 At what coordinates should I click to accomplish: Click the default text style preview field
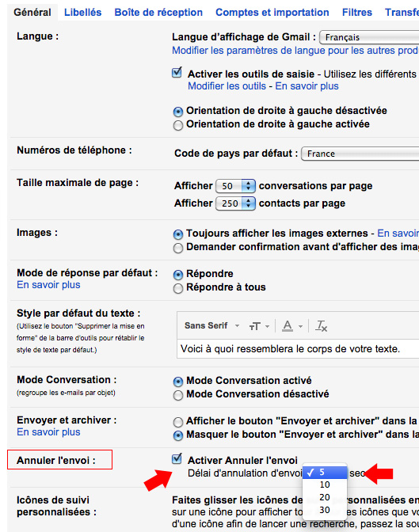point(298,348)
